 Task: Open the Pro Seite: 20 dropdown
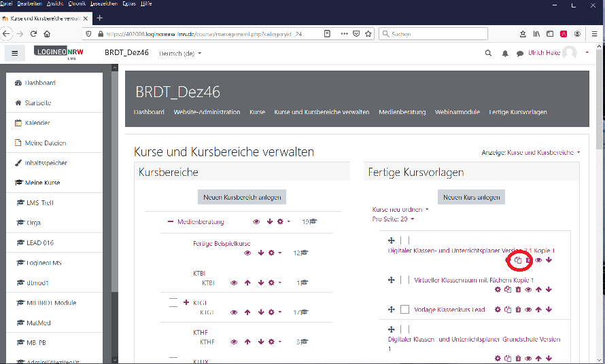[x=393, y=219]
